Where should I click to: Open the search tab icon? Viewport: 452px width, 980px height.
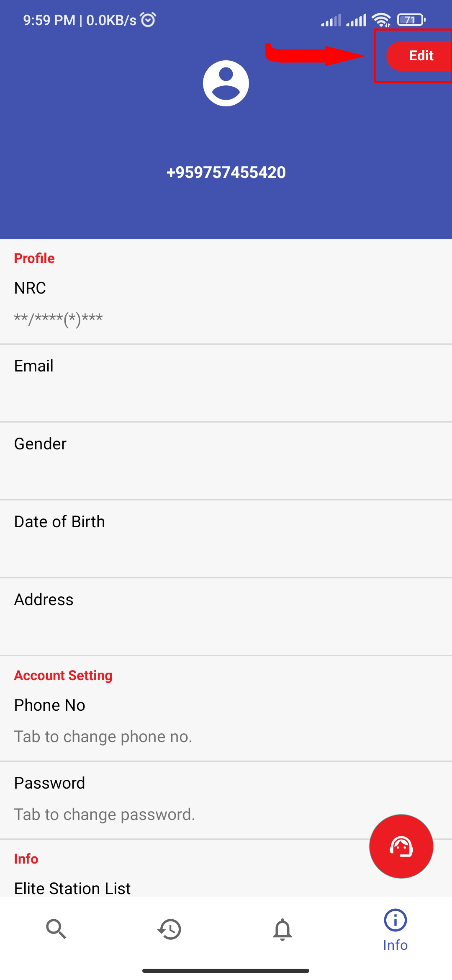[x=56, y=929]
